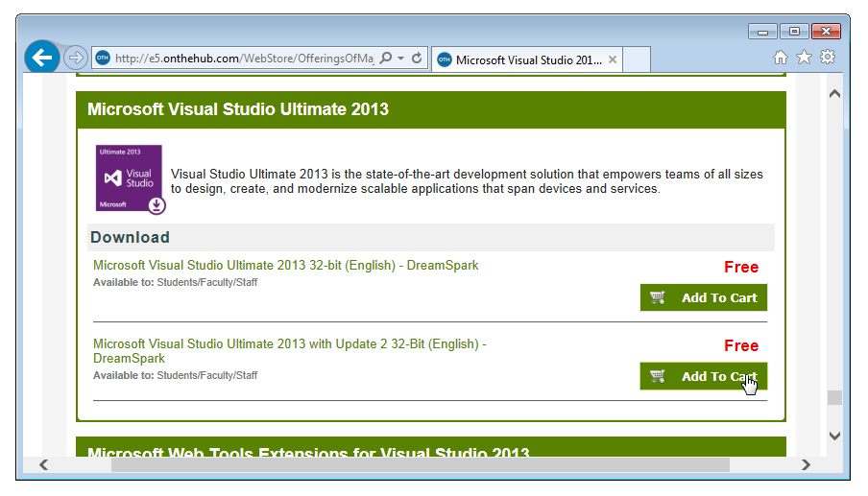Open Favorites star icon

pos(804,57)
